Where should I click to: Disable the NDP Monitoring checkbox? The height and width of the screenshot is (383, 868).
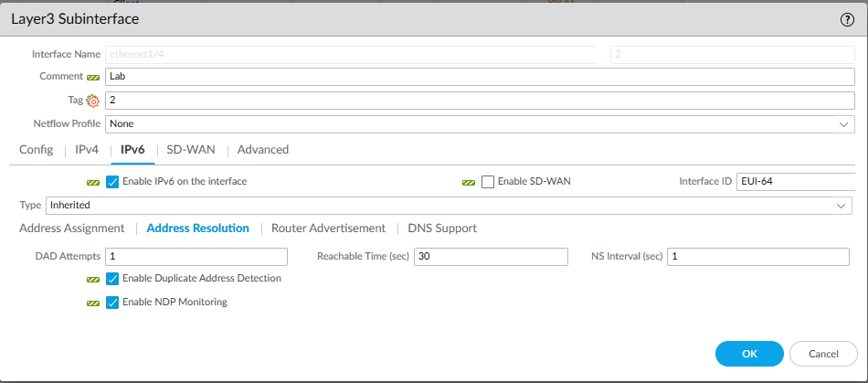point(112,303)
